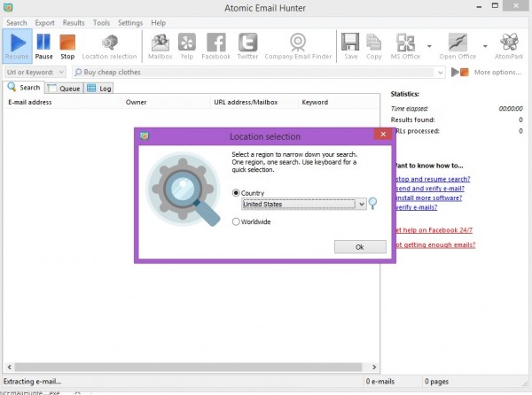The height and width of the screenshot is (395, 532).
Task: Open the 'verify e-mails?' help link
Action: tap(417, 207)
